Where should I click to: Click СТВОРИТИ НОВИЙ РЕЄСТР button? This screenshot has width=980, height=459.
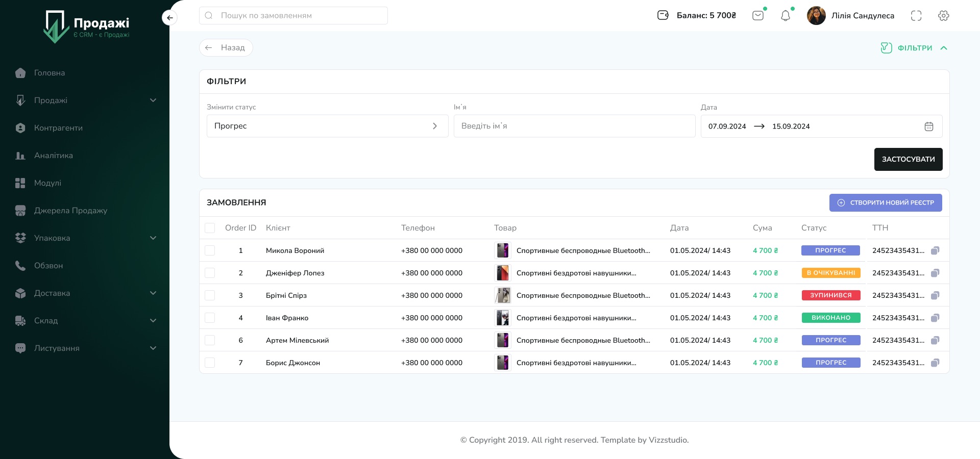886,202
